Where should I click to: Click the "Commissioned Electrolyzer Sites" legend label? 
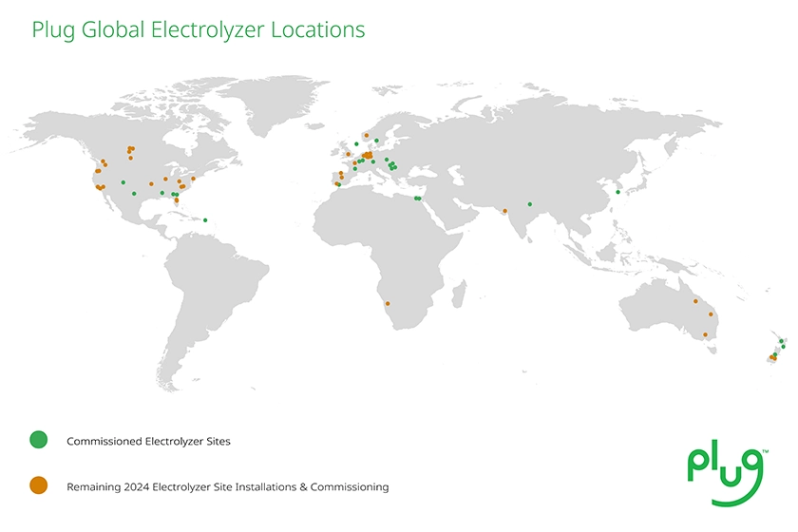[x=148, y=442]
